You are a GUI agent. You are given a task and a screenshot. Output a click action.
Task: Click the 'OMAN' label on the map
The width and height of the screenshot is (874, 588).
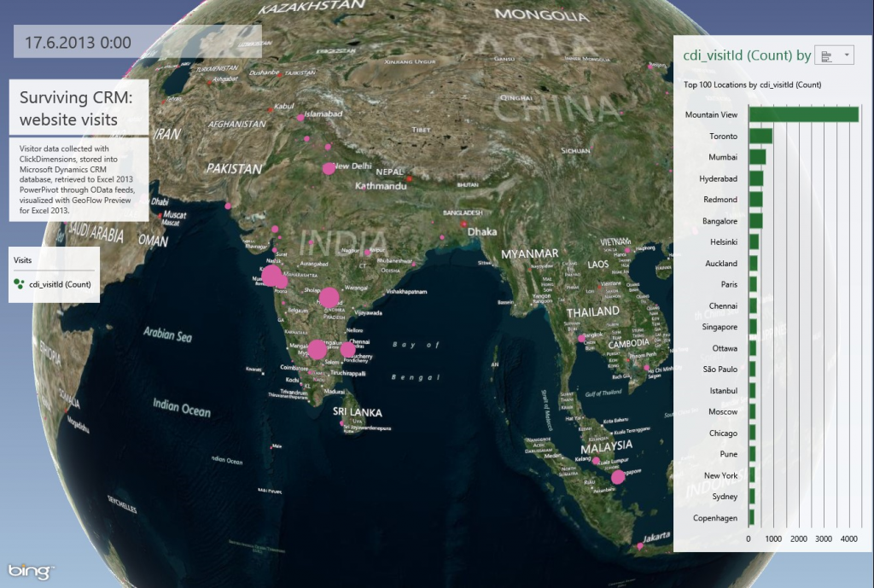(153, 241)
